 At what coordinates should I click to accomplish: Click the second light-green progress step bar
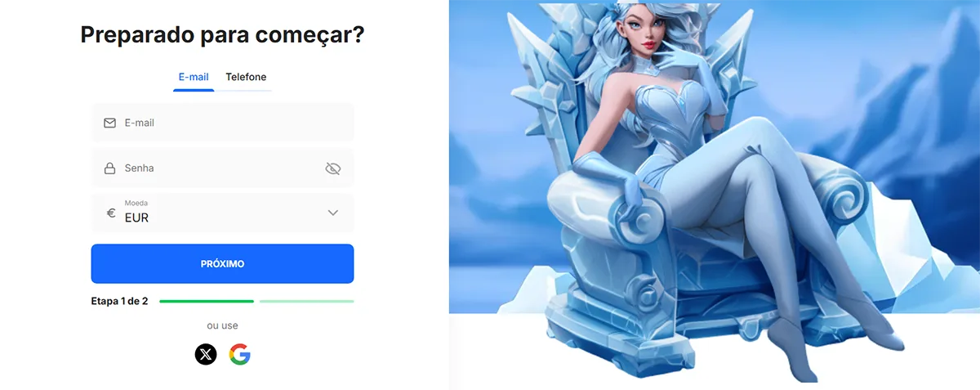coord(306,301)
